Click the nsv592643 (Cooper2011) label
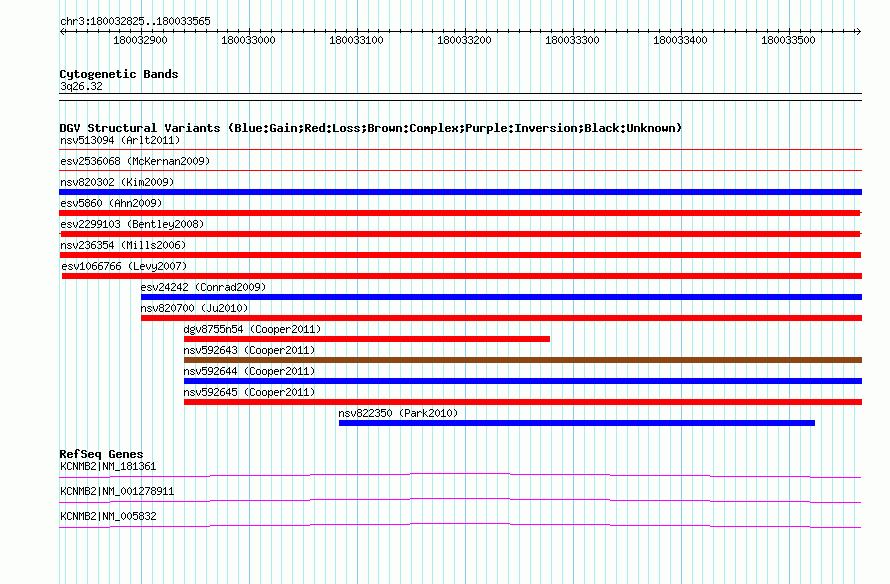 [249, 350]
